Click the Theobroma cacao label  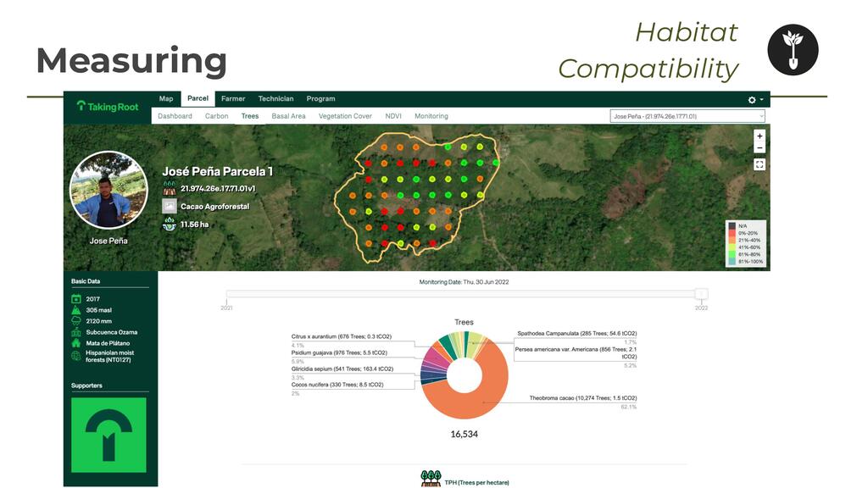pos(582,398)
